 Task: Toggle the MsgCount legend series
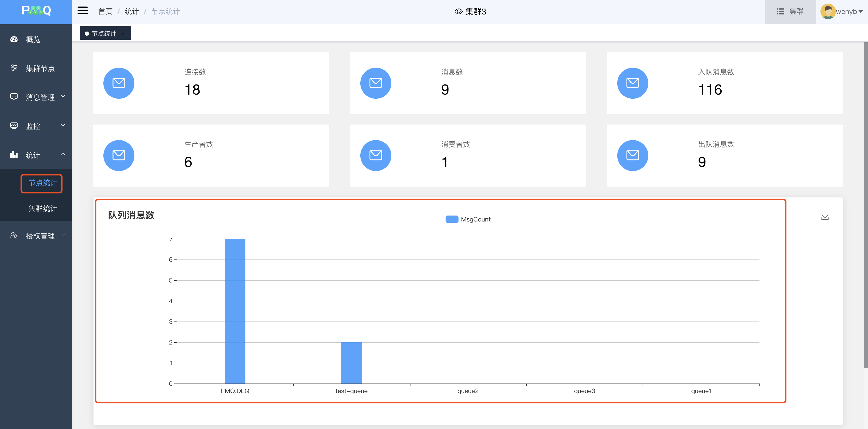[468, 219]
